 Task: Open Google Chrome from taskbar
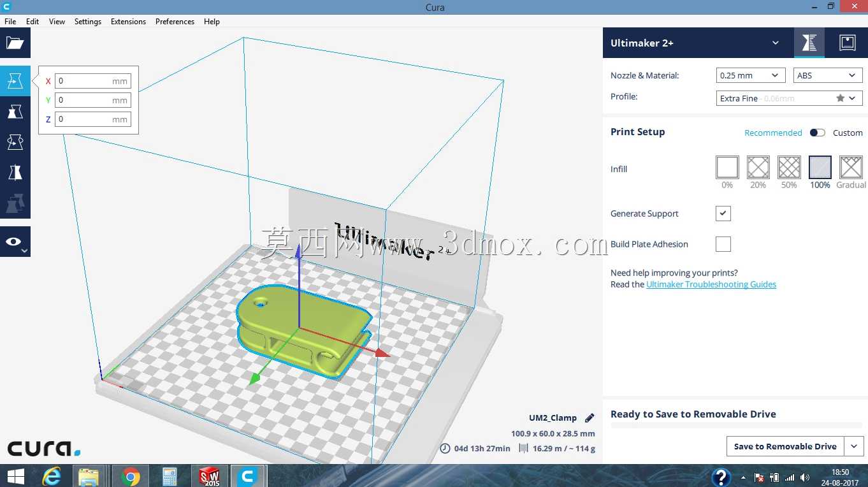pyautogui.click(x=131, y=476)
